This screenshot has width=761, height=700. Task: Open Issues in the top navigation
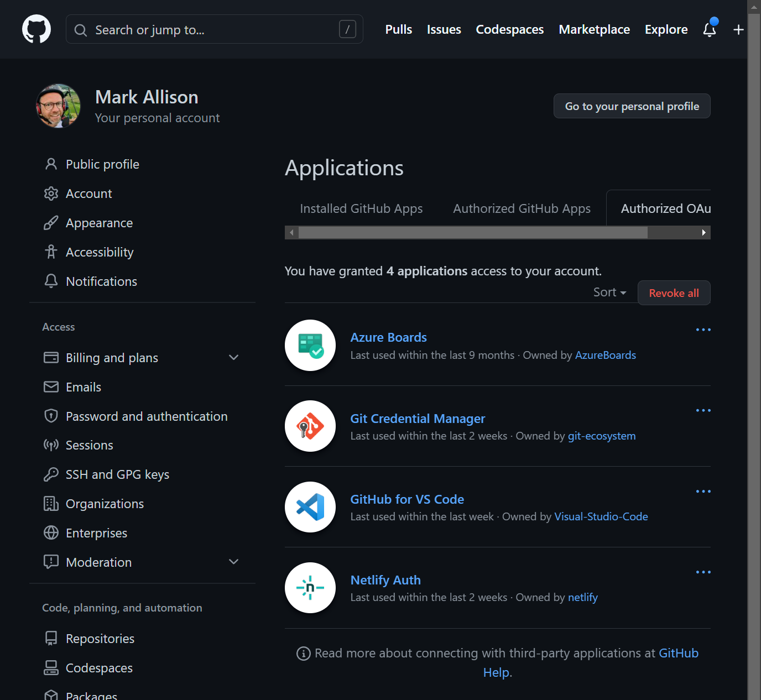(444, 29)
